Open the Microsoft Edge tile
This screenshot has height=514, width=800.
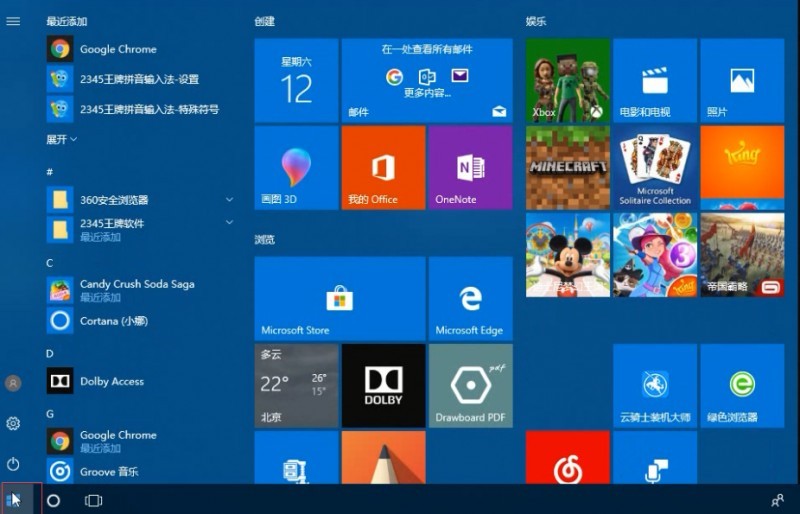click(470, 299)
